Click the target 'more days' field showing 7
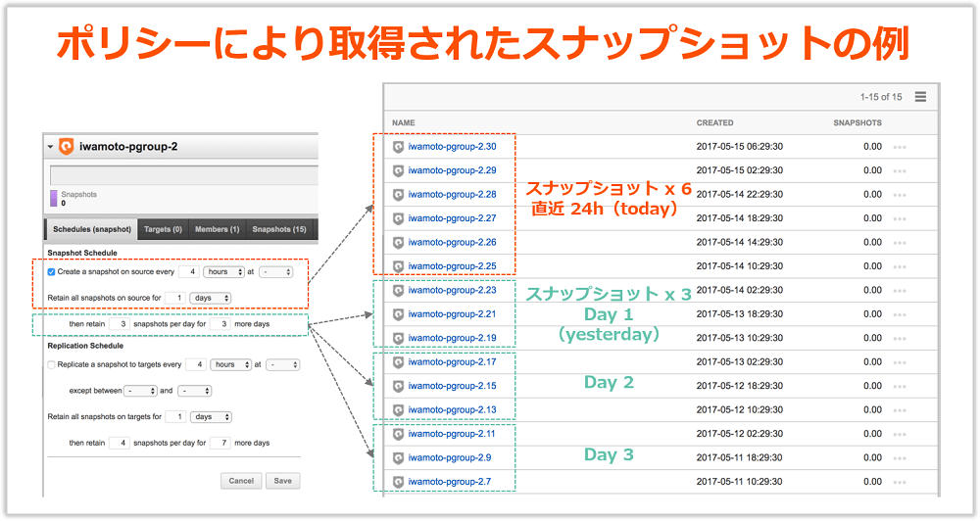This screenshot has height=521, width=980. pyautogui.click(x=220, y=443)
